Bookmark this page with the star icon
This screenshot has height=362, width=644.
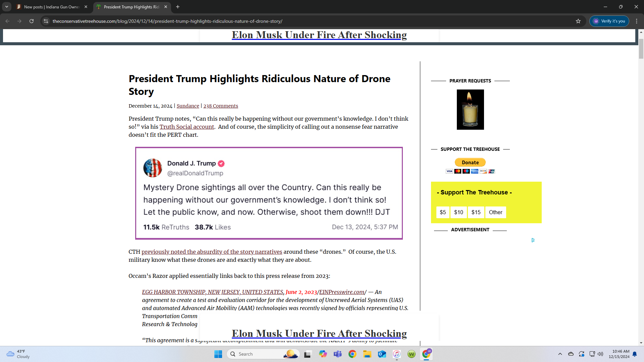point(578,21)
